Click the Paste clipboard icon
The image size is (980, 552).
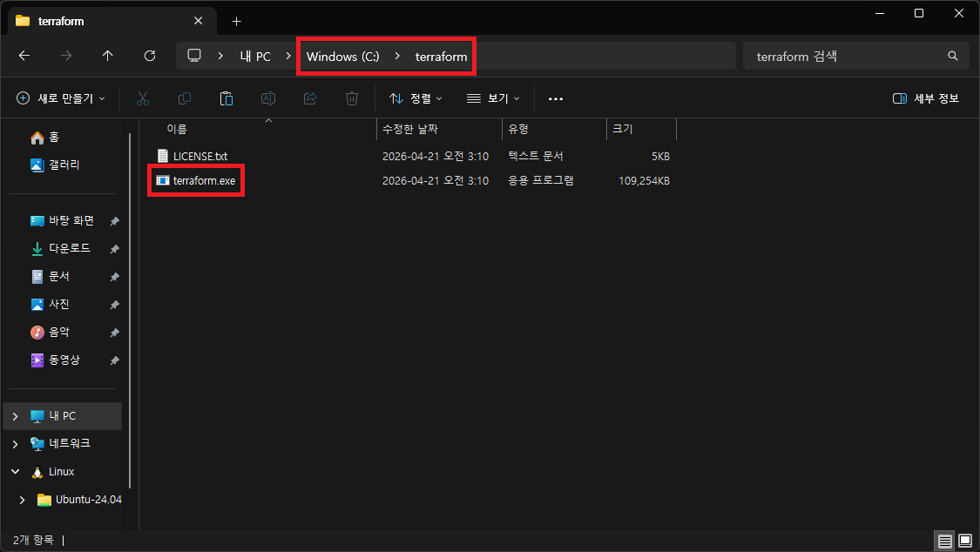coord(226,98)
